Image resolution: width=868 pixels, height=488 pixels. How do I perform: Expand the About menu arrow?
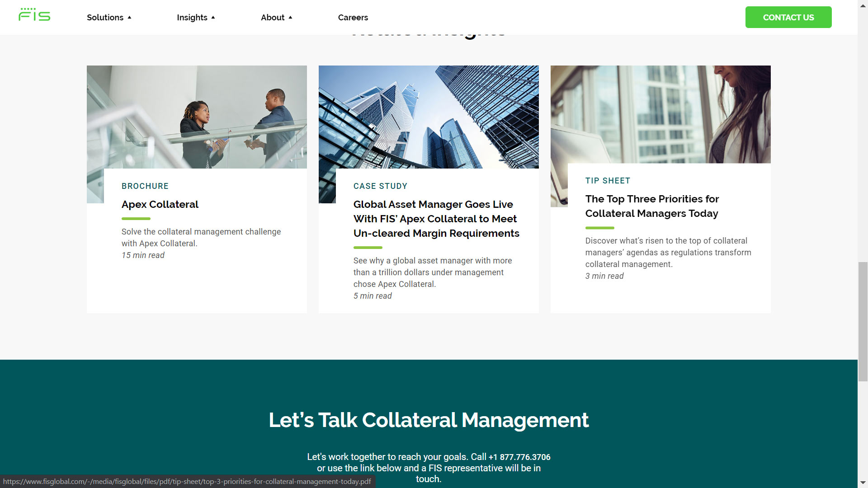pyautogui.click(x=290, y=18)
